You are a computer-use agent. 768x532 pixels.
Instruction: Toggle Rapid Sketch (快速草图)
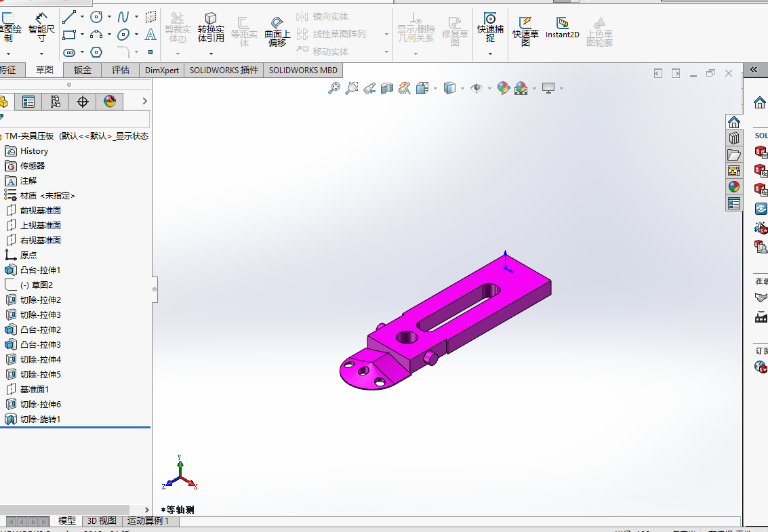tap(525, 31)
